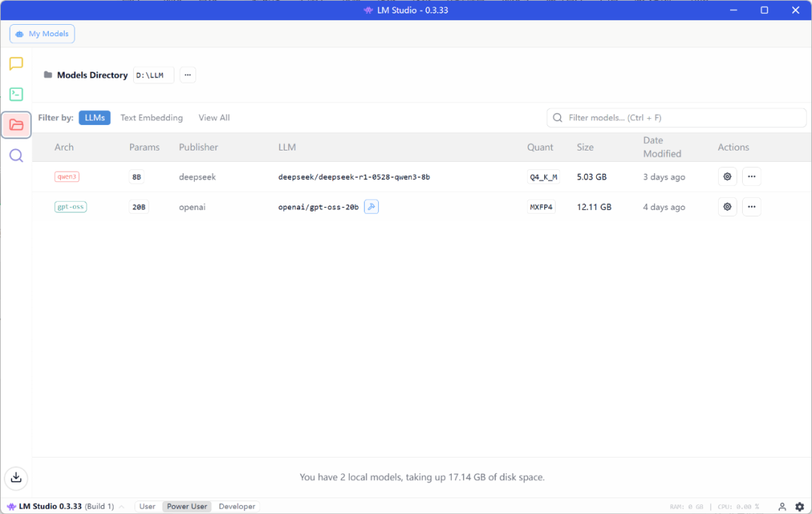Click the gpt-oss architecture tag
The height and width of the screenshot is (514, 812).
[71, 207]
